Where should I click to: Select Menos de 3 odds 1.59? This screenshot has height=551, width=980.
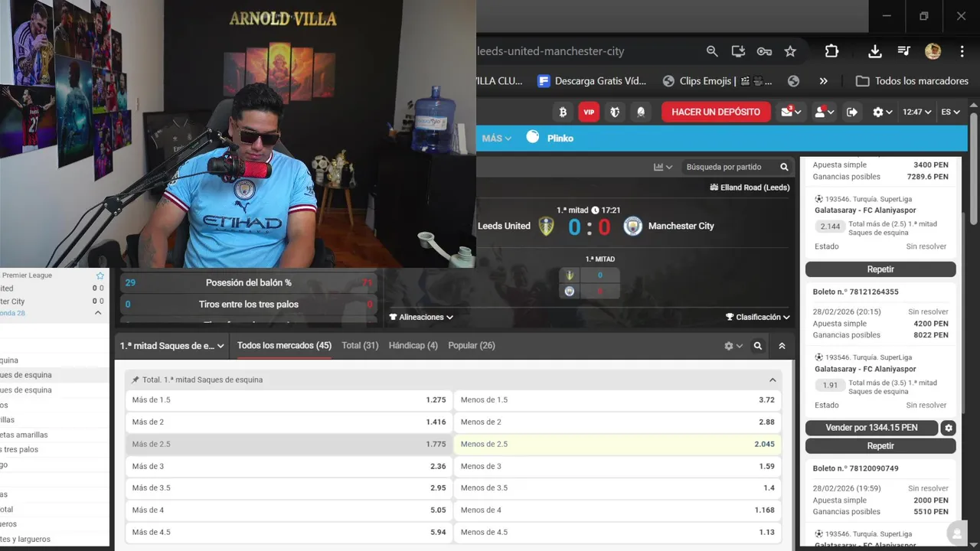618,466
